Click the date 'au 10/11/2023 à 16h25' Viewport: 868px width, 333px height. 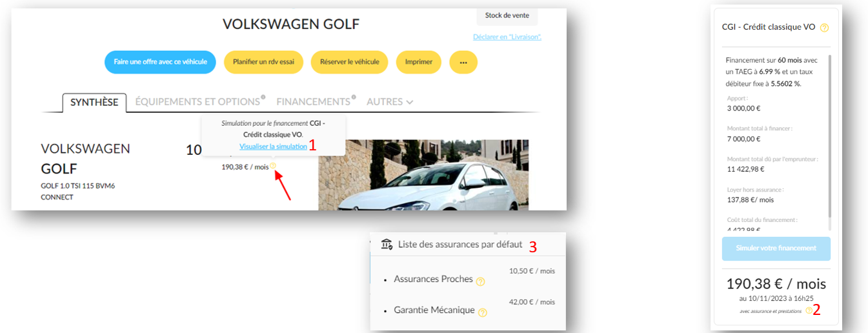point(776,299)
